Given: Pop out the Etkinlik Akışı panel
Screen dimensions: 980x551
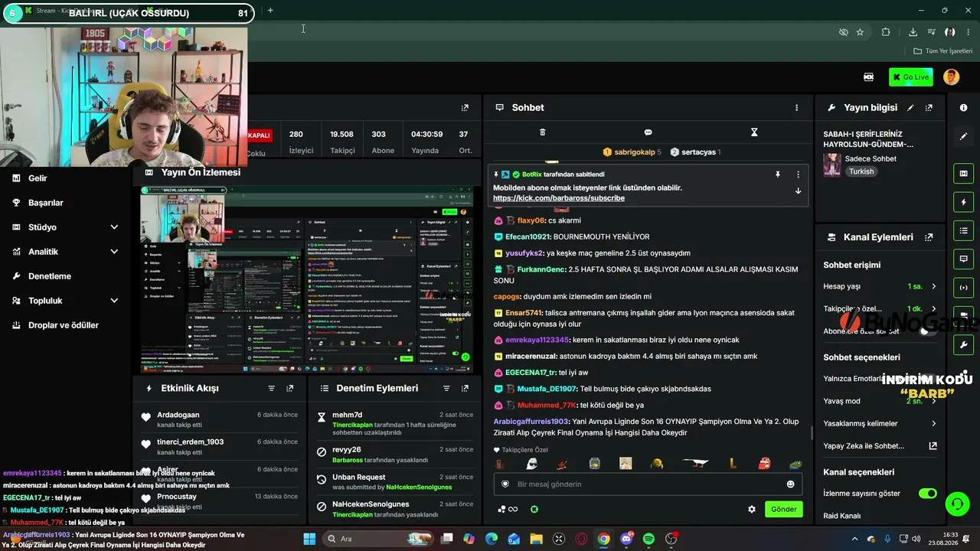Looking at the screenshot, I should point(289,389).
